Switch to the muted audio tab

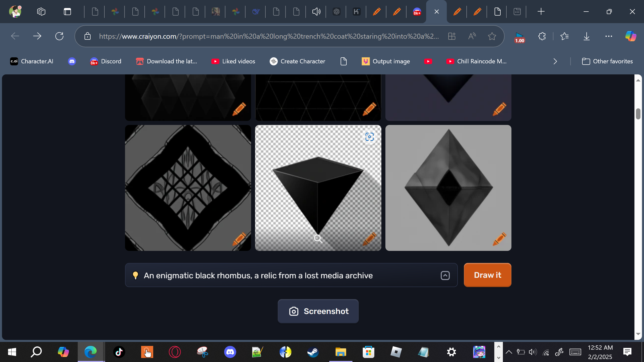click(x=316, y=12)
